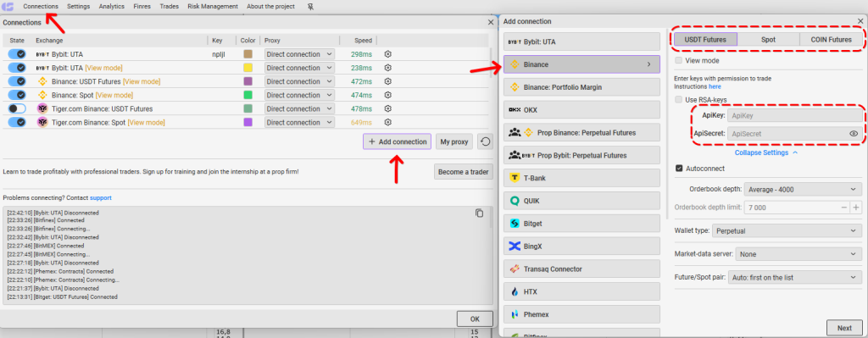Open the Market-data server dropdown
Viewport: 868px width, 338px height.
point(799,254)
